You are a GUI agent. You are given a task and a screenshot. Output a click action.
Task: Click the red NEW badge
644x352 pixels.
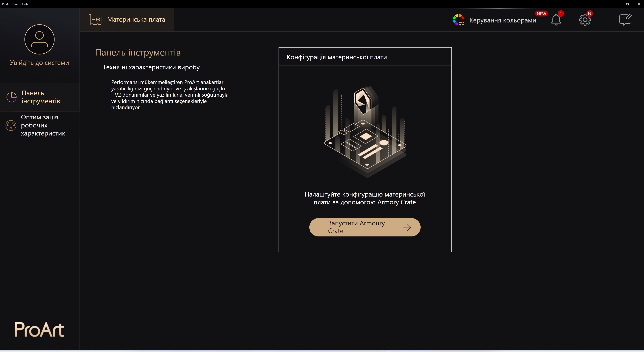click(541, 14)
